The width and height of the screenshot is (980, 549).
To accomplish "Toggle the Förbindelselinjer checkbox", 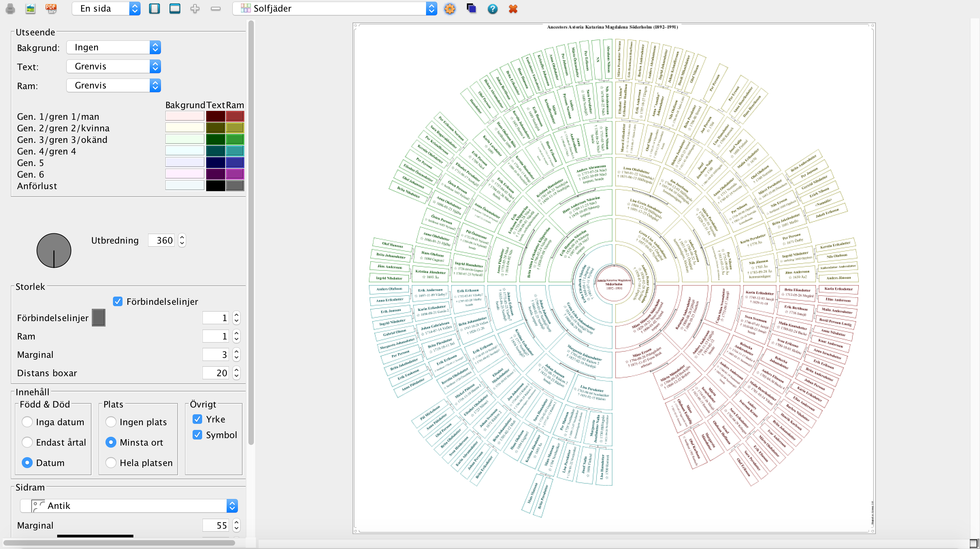I will (118, 301).
